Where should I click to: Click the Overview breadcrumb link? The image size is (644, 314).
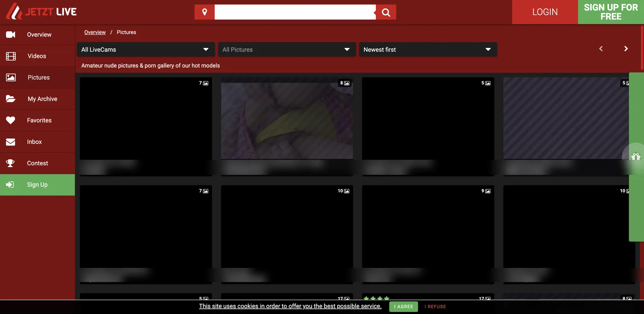[95, 32]
